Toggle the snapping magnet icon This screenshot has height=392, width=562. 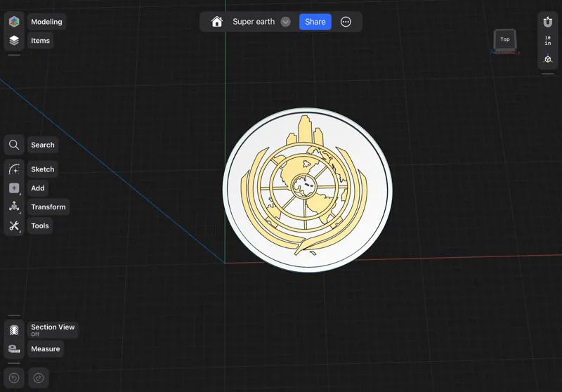548,22
